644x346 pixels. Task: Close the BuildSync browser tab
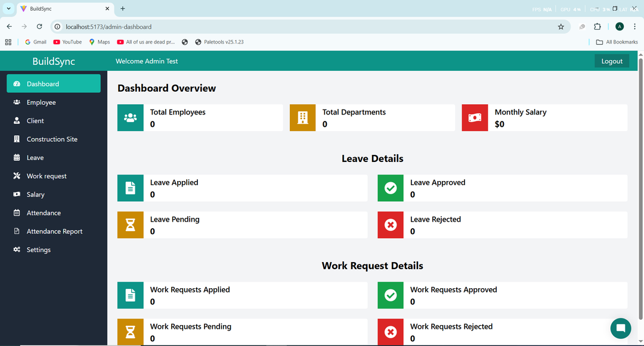(107, 8)
